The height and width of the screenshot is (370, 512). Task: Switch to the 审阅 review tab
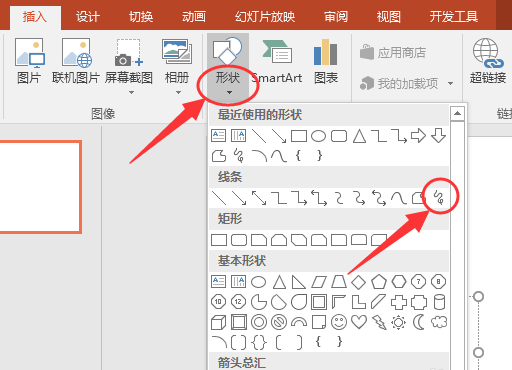336,17
